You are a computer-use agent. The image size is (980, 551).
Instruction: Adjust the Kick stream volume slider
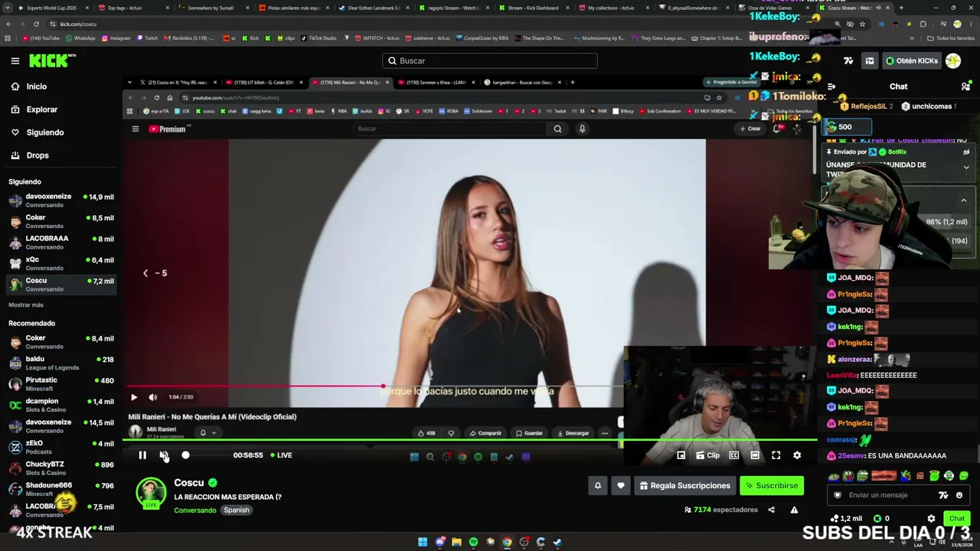click(x=206, y=455)
